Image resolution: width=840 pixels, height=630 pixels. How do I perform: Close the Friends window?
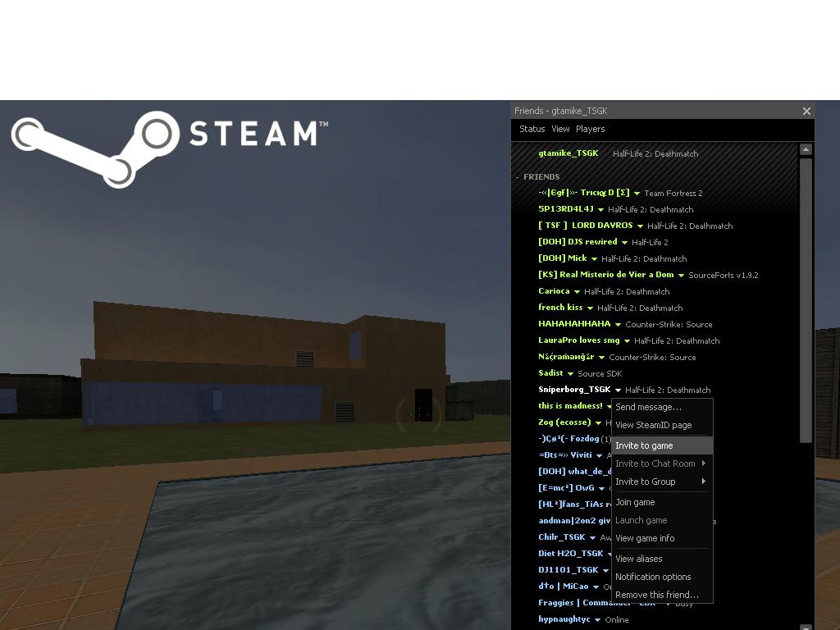tap(806, 112)
